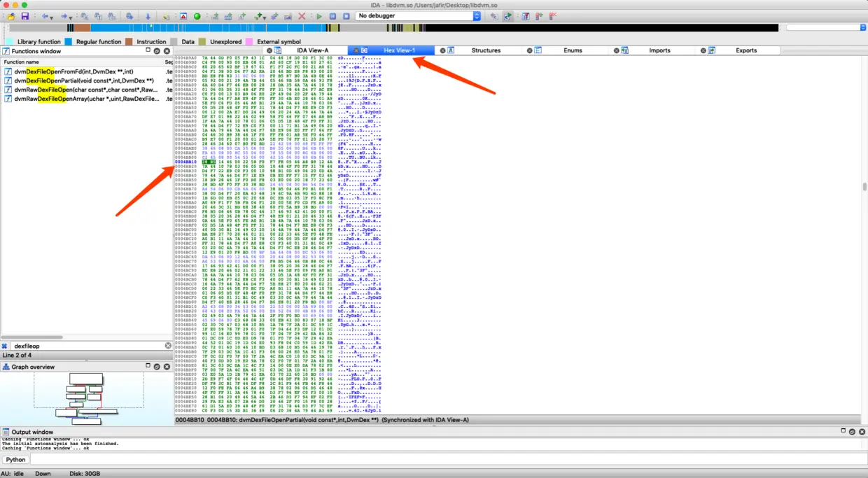
Task: Close the Output window panel
Action: (862, 432)
